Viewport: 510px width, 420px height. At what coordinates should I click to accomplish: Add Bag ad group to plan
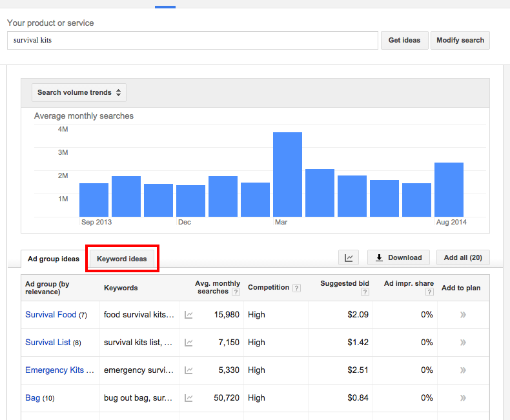463,398
